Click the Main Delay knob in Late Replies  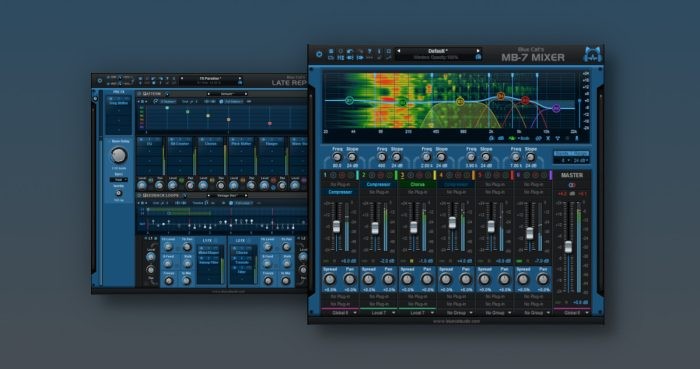(119, 155)
